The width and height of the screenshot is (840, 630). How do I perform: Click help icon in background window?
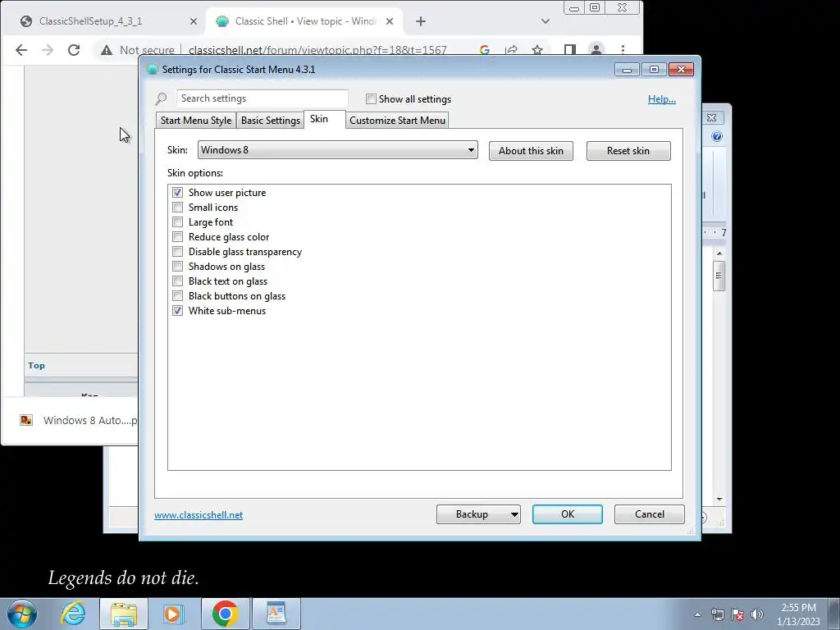717,137
